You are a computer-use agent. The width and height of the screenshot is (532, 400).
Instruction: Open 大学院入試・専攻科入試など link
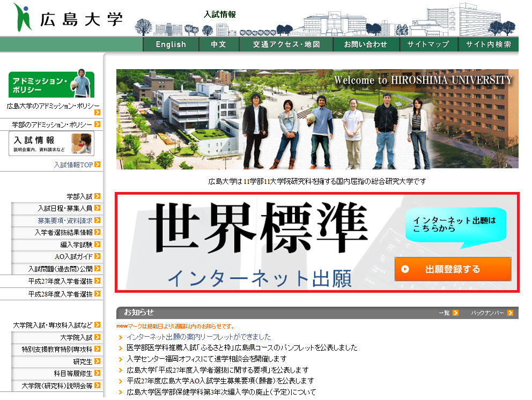[53, 325]
